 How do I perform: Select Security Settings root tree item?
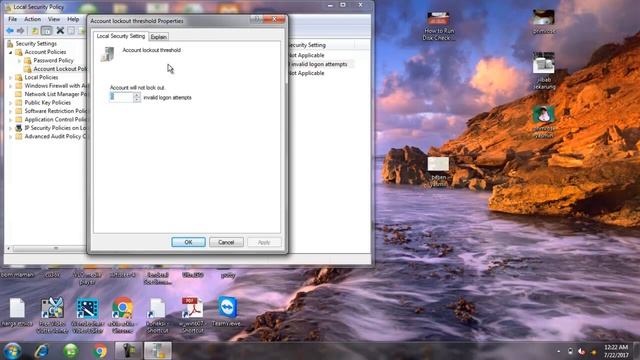[x=36, y=44]
